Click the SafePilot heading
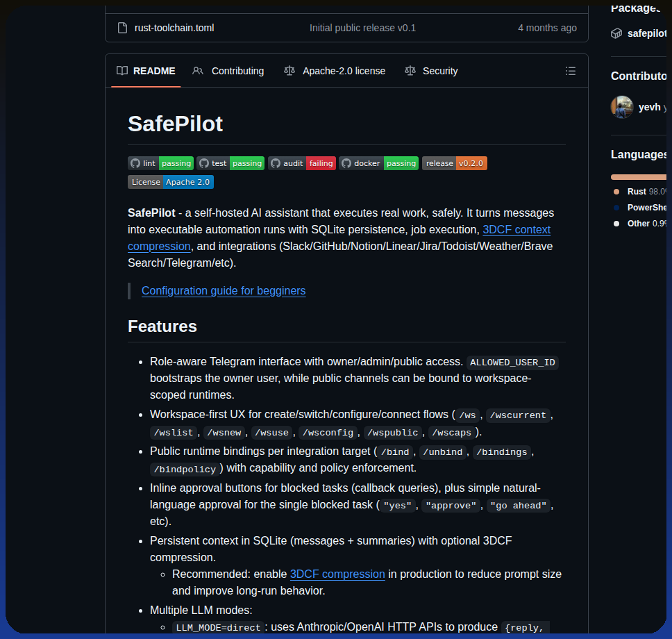The width and height of the screenshot is (672, 639). click(x=175, y=124)
